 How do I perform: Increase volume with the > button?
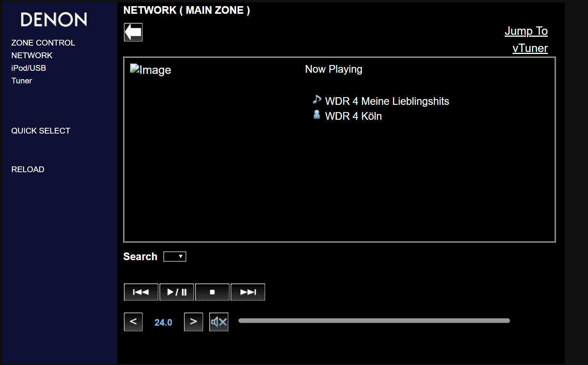point(194,322)
